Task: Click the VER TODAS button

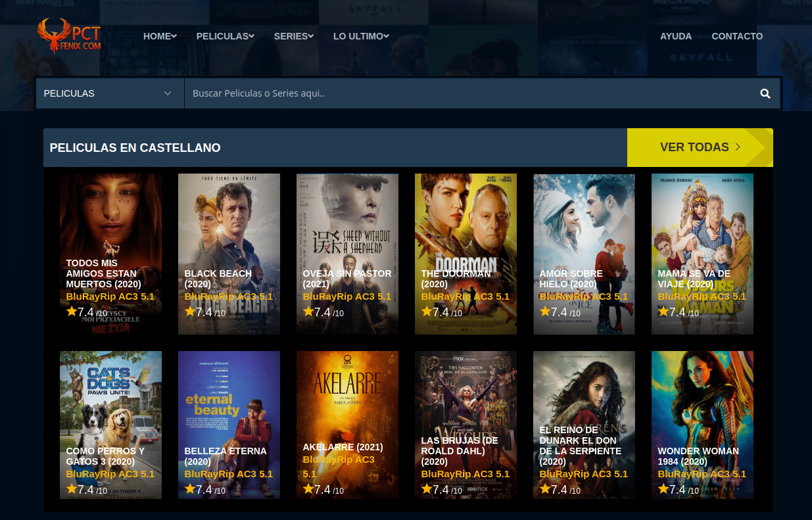Action: 700,147
